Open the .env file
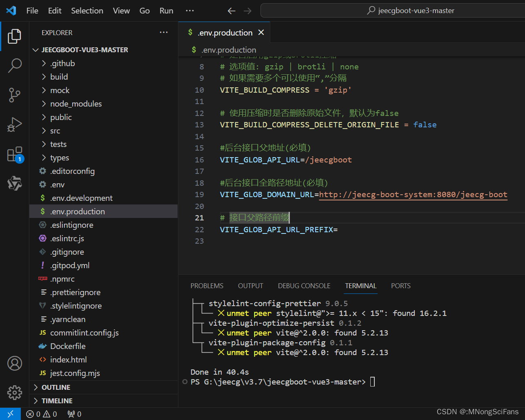525x420 pixels. [104, 184]
